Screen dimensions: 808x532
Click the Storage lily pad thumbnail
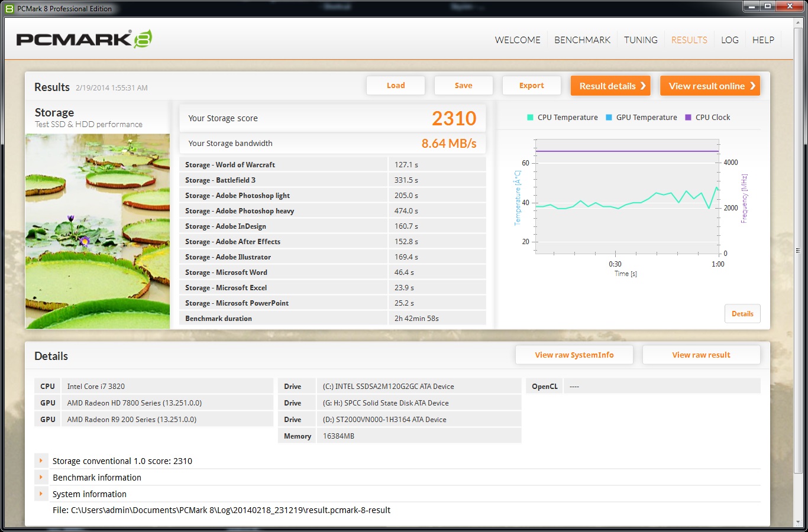98,231
